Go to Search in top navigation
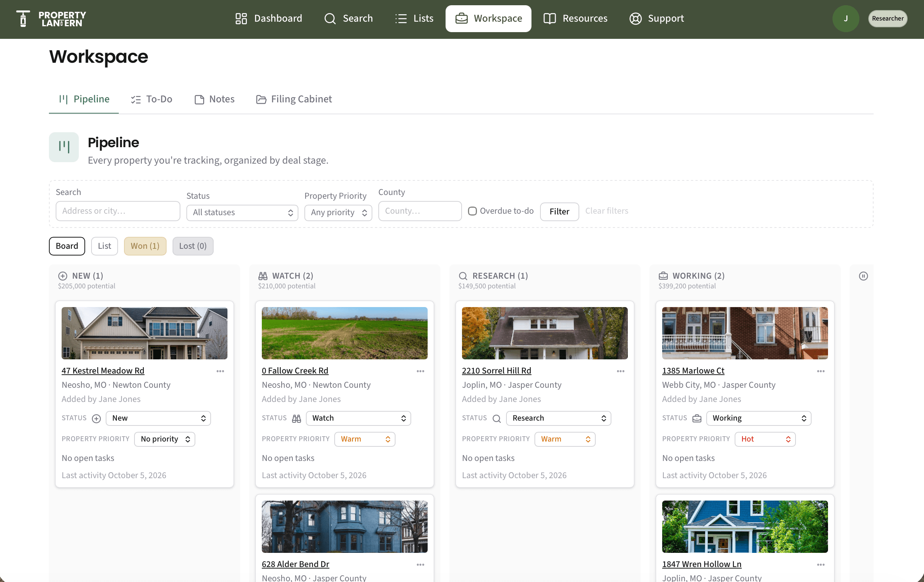The image size is (924, 582). pyautogui.click(x=348, y=18)
